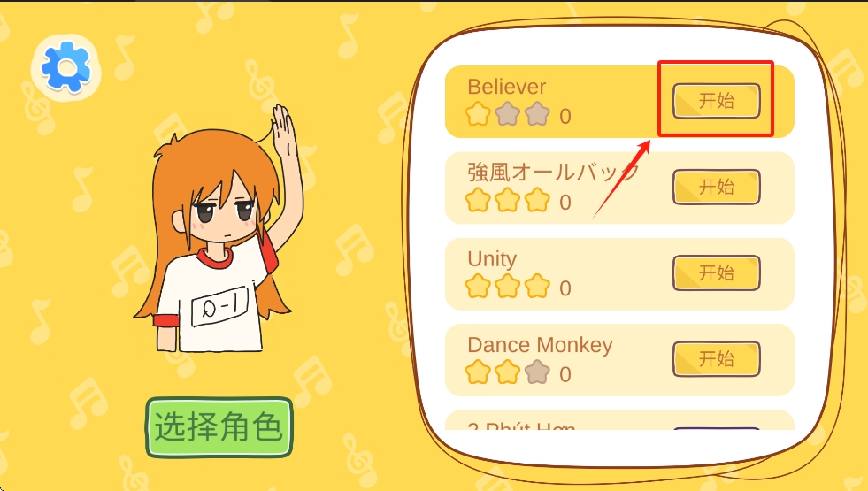Viewport: 868px width, 491px height.
Task: Start the 強風オールバック song
Action: click(x=717, y=187)
